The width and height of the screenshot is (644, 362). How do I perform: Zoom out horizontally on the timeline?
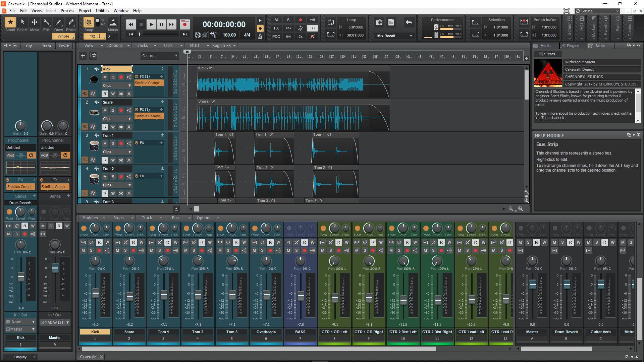tap(511, 208)
